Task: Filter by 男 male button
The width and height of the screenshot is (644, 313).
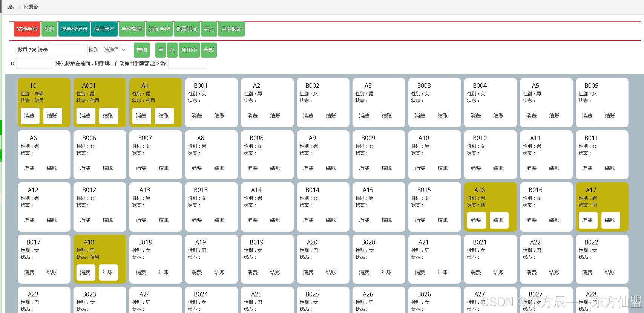Action: (x=161, y=50)
